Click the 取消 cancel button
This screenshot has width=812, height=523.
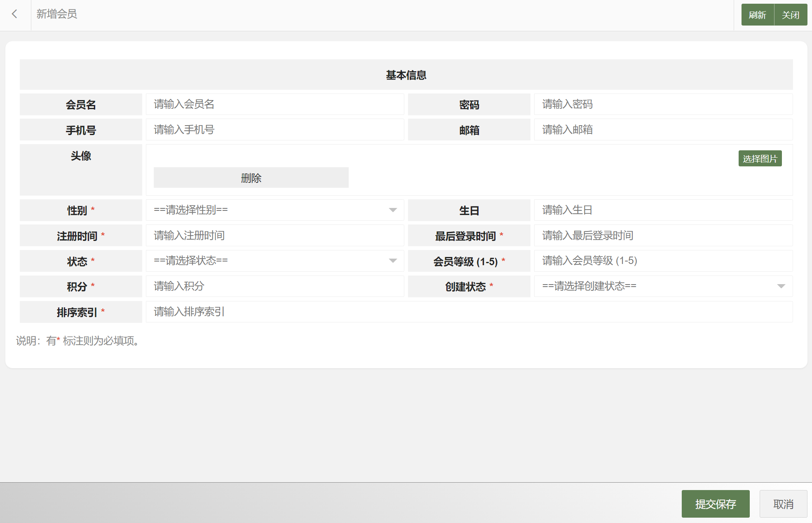tap(783, 504)
